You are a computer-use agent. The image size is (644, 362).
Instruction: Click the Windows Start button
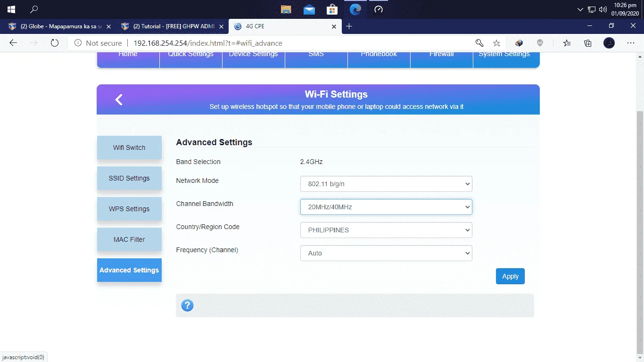[x=11, y=9]
